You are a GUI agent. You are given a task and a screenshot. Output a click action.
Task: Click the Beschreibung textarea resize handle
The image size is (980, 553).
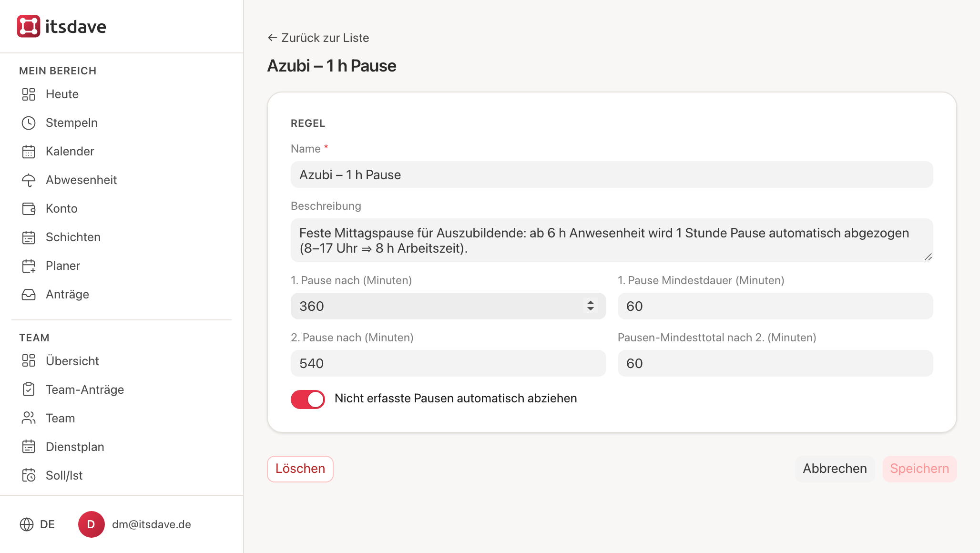pyautogui.click(x=928, y=257)
